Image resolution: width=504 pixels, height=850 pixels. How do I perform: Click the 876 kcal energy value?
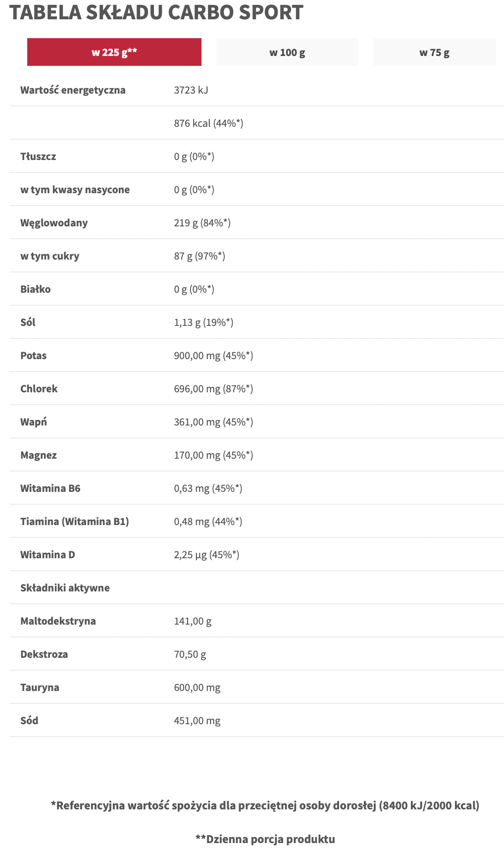(208, 123)
